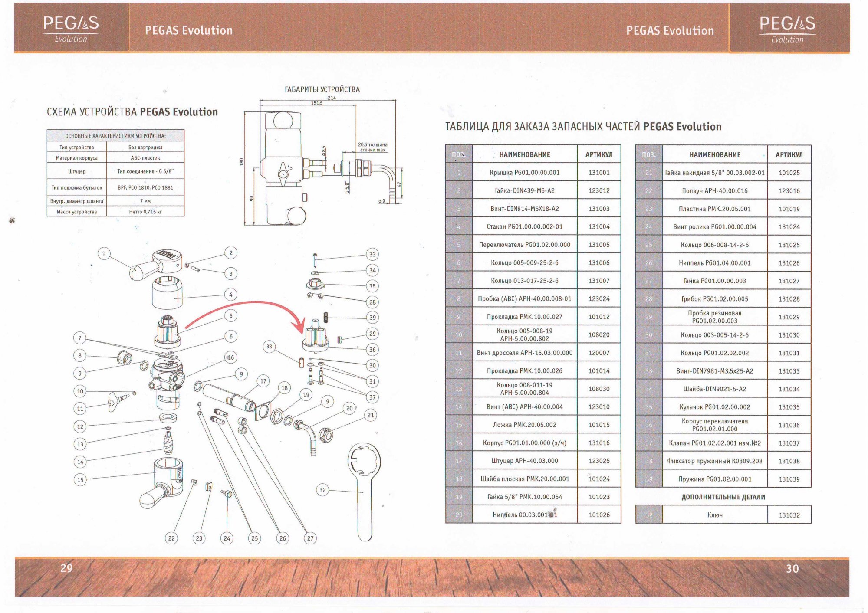Click article number 131032 for Ключ

point(789,515)
